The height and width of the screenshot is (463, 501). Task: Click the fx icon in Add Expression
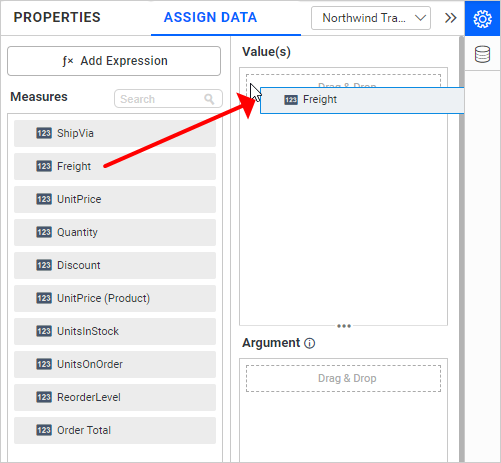pyautogui.click(x=68, y=61)
